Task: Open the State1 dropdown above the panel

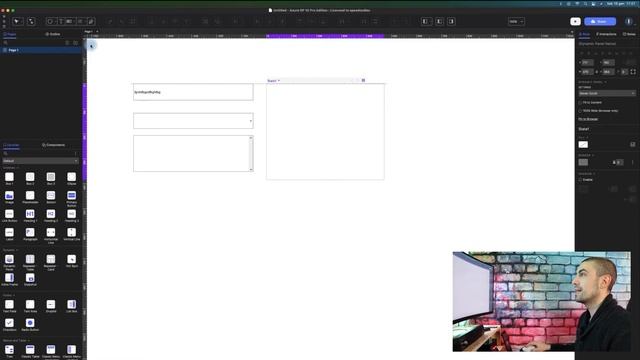Action: [x=273, y=81]
